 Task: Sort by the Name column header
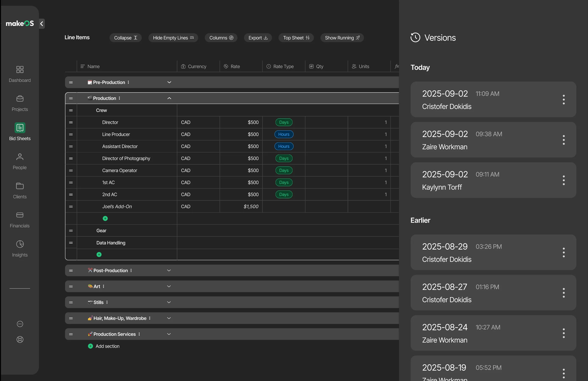tap(127, 66)
